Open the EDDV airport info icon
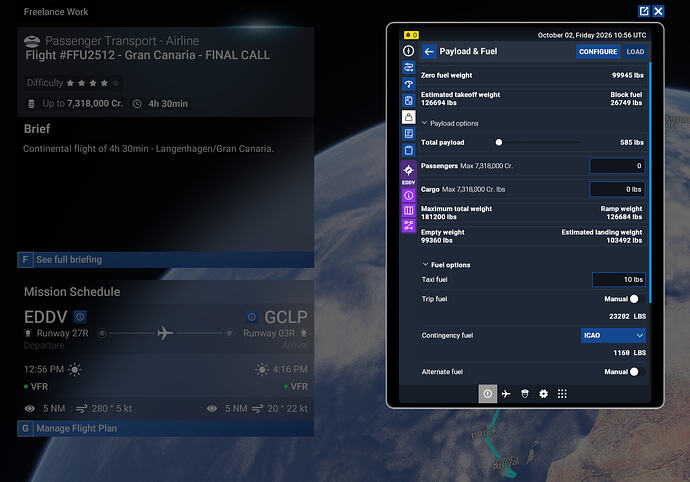Image resolution: width=690 pixels, height=482 pixels. coord(80,316)
